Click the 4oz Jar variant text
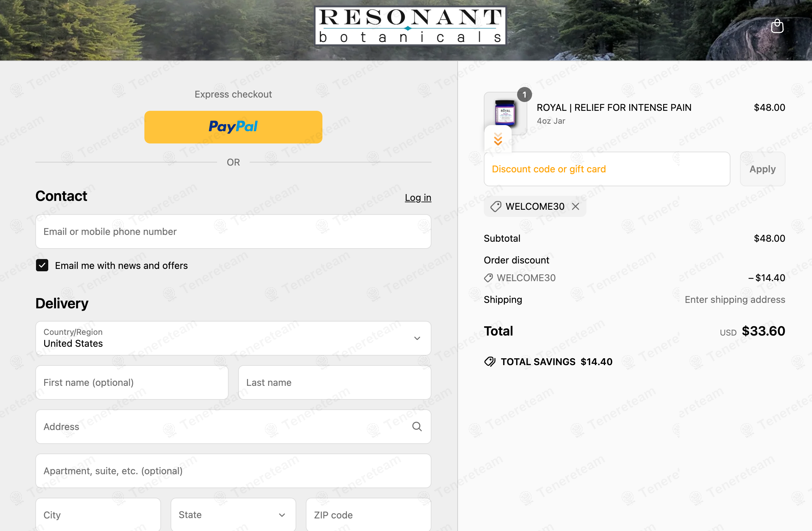Screen dimensions: 812x531 [x=551, y=121]
